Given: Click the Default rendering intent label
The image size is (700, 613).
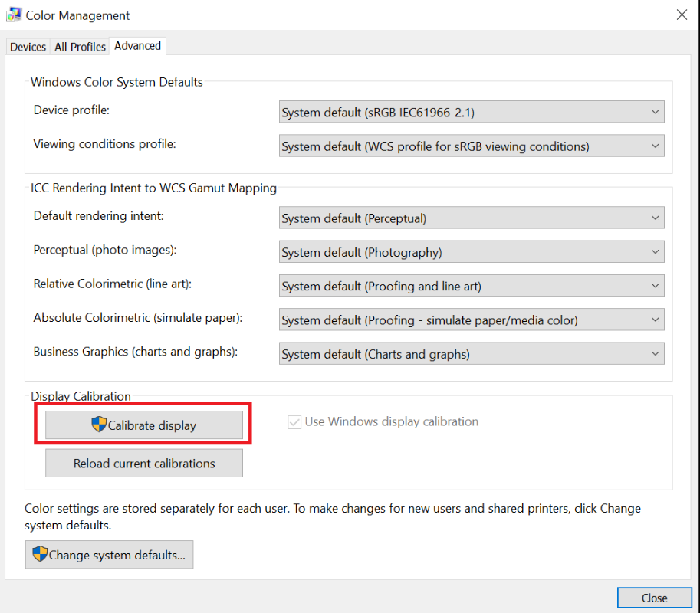Looking at the screenshot, I should pyautogui.click(x=99, y=216).
